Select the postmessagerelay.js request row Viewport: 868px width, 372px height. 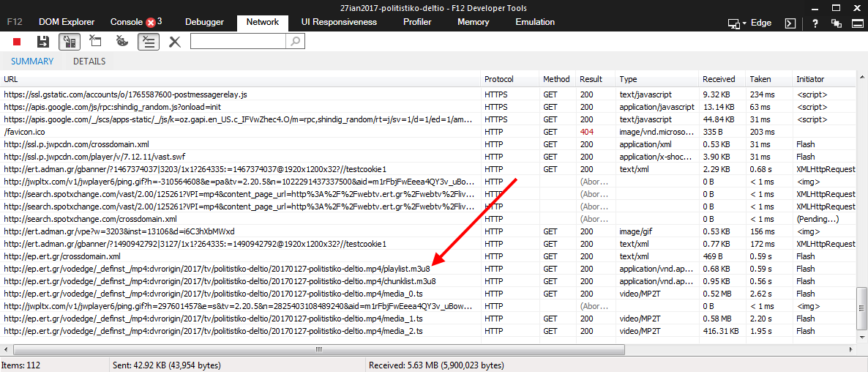click(x=428, y=94)
